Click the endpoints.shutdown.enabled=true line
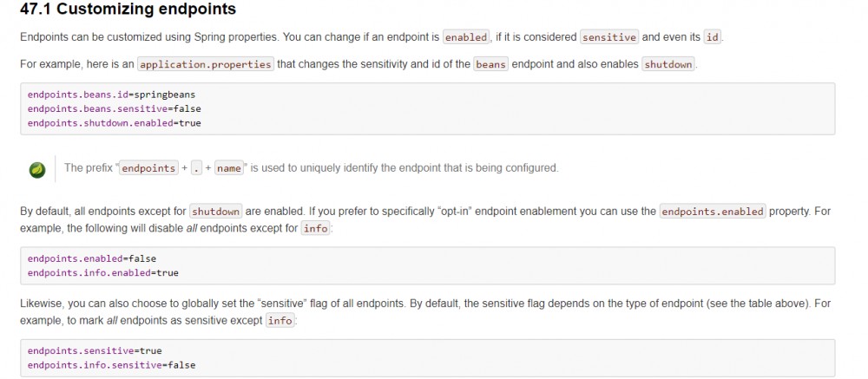The width and height of the screenshot is (868, 379). coord(114,123)
